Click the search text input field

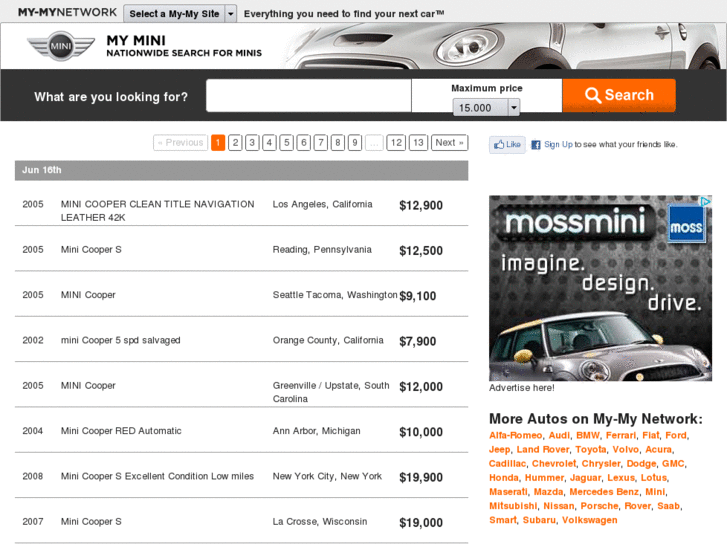(309, 96)
